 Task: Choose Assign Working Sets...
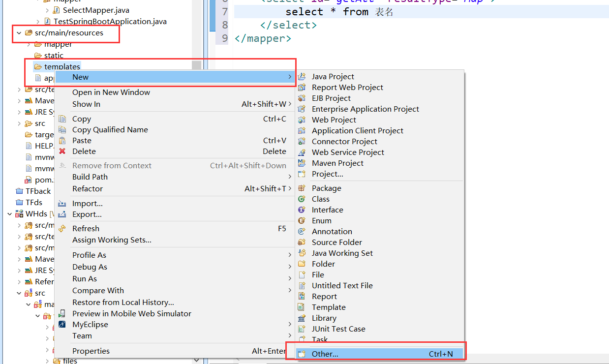click(112, 240)
